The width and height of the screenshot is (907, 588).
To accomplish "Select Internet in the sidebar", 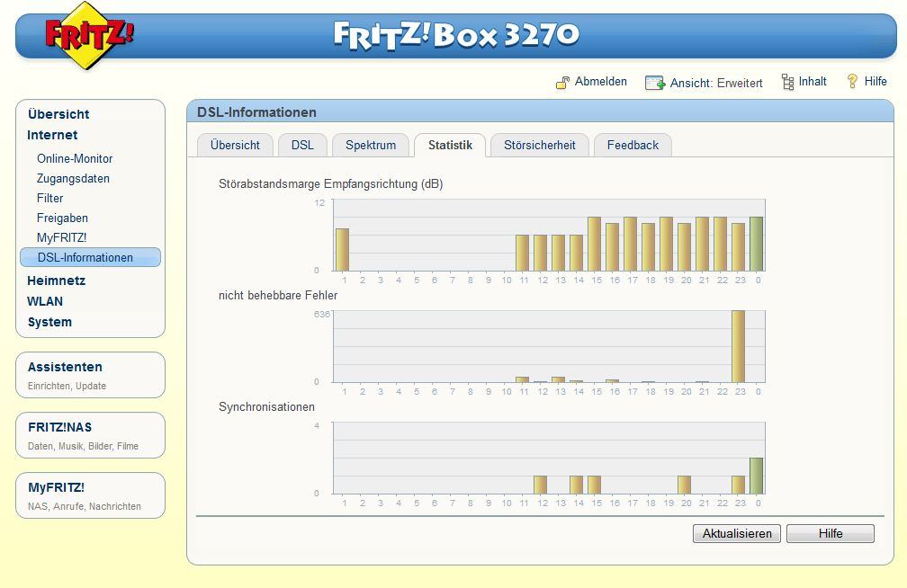I will point(52,135).
